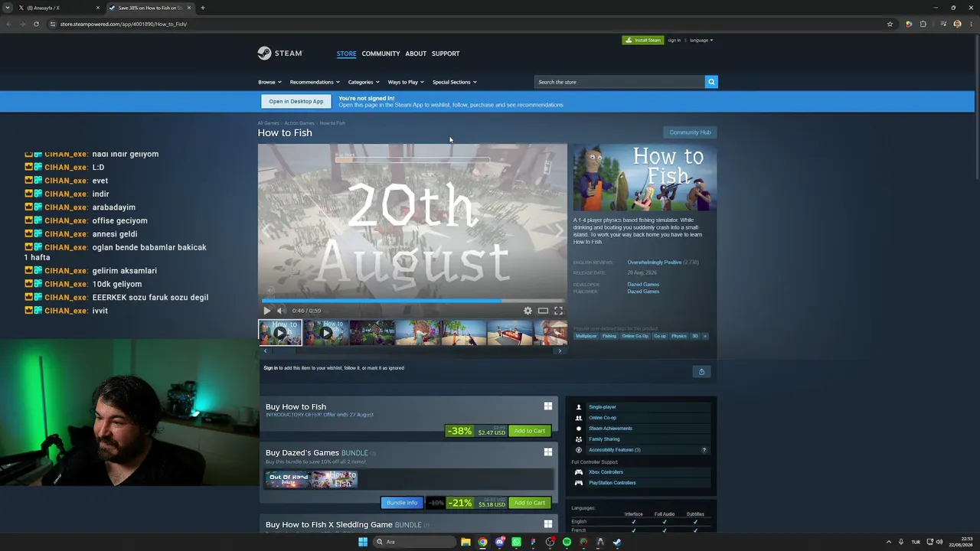Close the How to Fish Steam browser tab
980x551 pixels.
point(189,8)
